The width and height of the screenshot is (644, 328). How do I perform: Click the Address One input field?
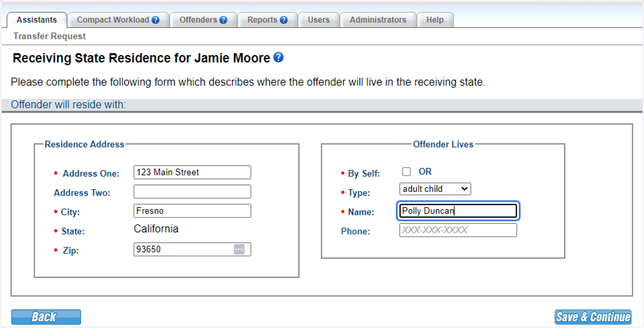tap(192, 173)
